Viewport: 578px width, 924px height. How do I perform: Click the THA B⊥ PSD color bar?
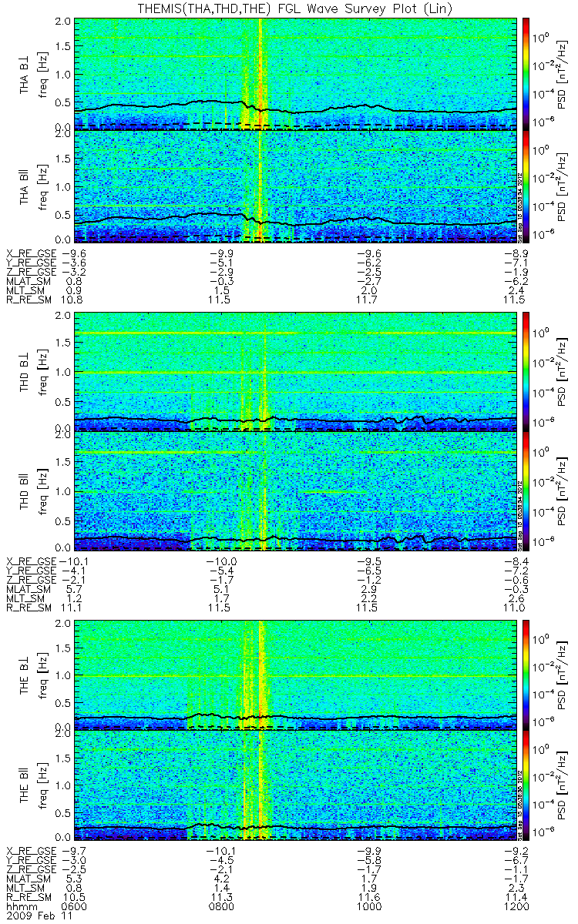click(x=526, y=73)
